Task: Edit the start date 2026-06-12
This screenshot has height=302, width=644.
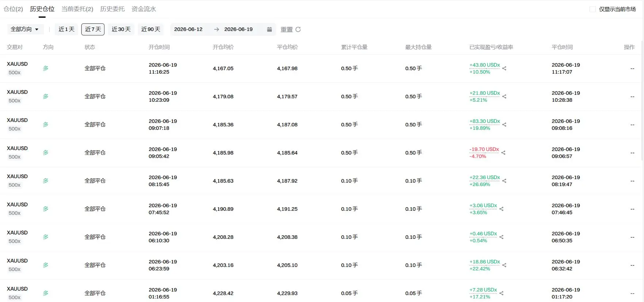Action: tap(188, 29)
